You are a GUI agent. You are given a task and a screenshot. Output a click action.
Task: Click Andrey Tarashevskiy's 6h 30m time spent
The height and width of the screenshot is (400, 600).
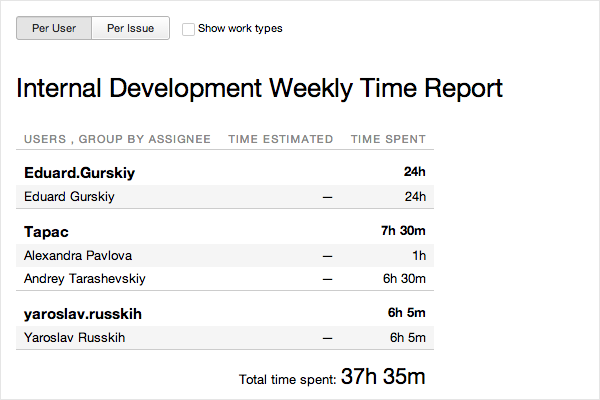(x=404, y=278)
